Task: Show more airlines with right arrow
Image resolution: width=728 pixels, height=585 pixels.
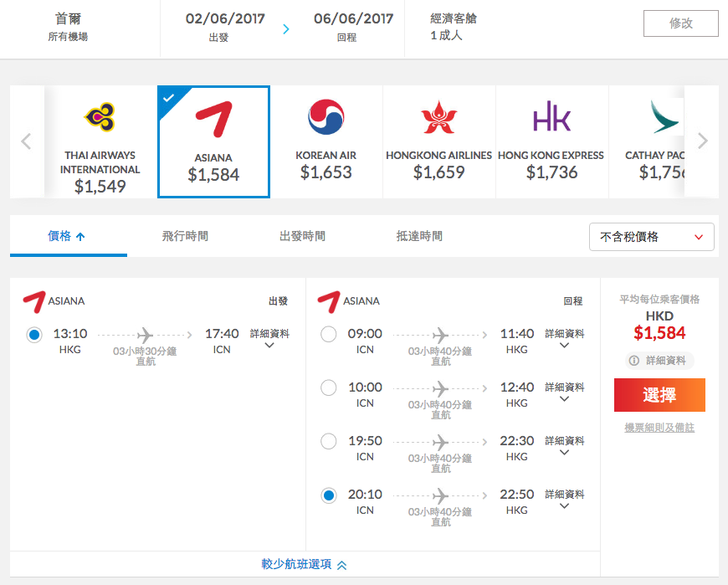Action: (x=702, y=141)
